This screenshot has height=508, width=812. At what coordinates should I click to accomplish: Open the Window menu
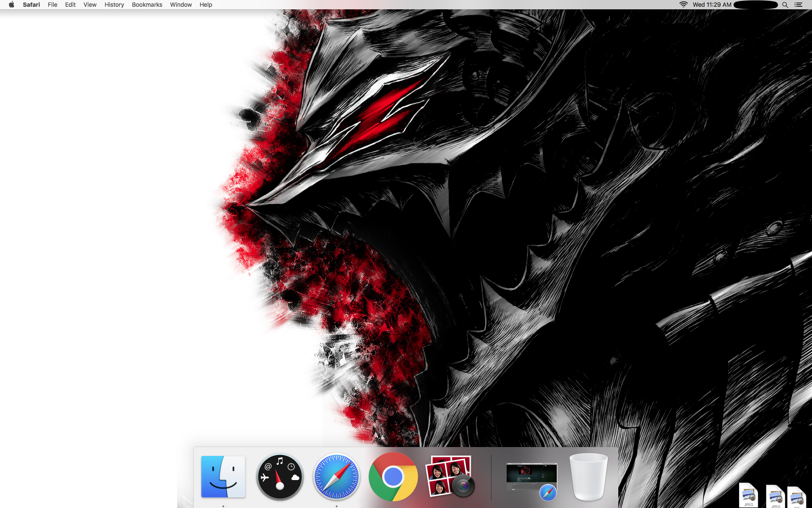click(x=181, y=5)
